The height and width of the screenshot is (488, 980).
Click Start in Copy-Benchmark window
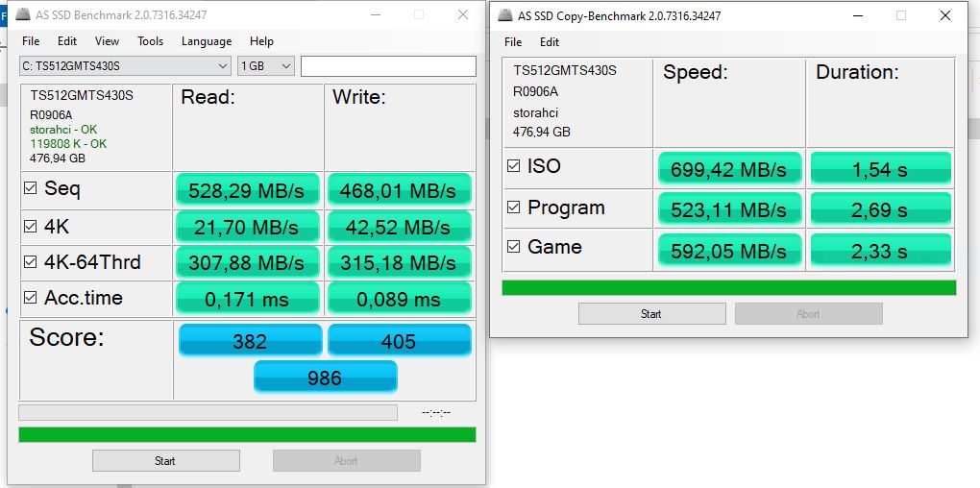coord(651,314)
